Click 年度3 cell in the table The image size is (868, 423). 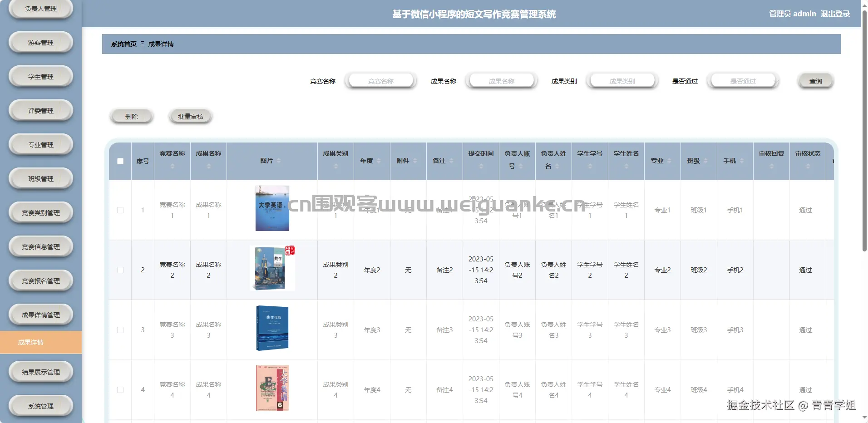[x=372, y=330]
